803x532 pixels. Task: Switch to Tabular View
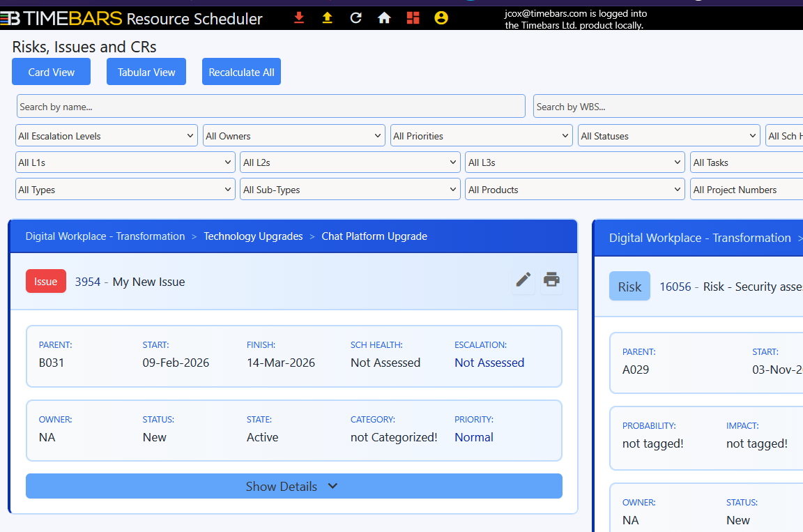[146, 72]
